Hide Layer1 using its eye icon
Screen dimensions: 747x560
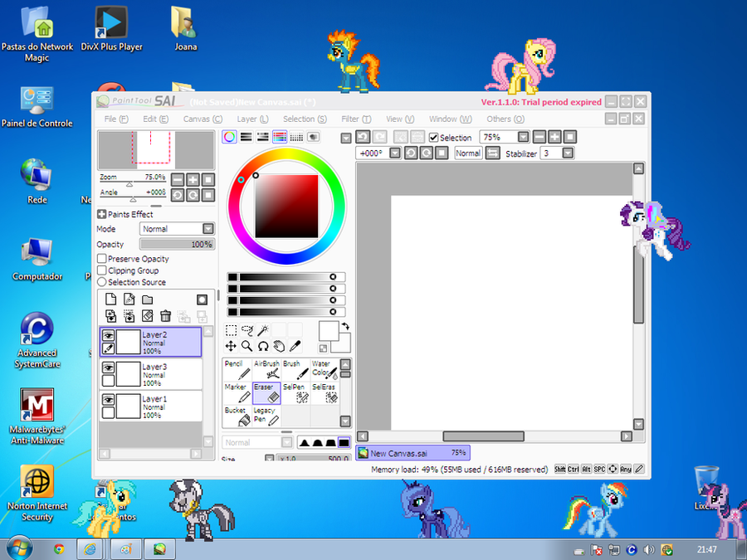point(108,400)
